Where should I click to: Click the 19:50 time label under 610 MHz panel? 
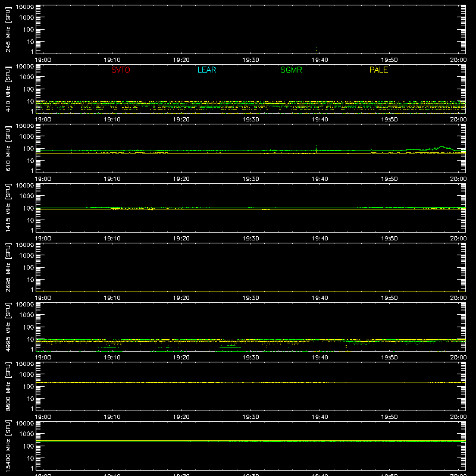click(389, 179)
